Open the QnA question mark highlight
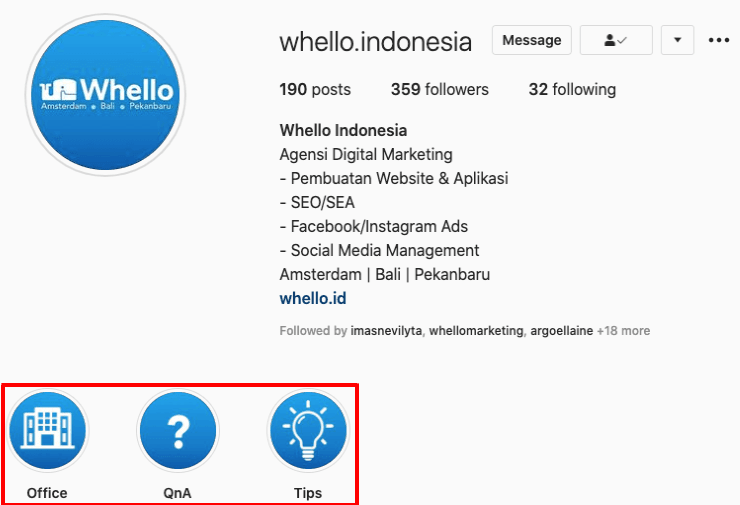The width and height of the screenshot is (740, 505). (178, 430)
